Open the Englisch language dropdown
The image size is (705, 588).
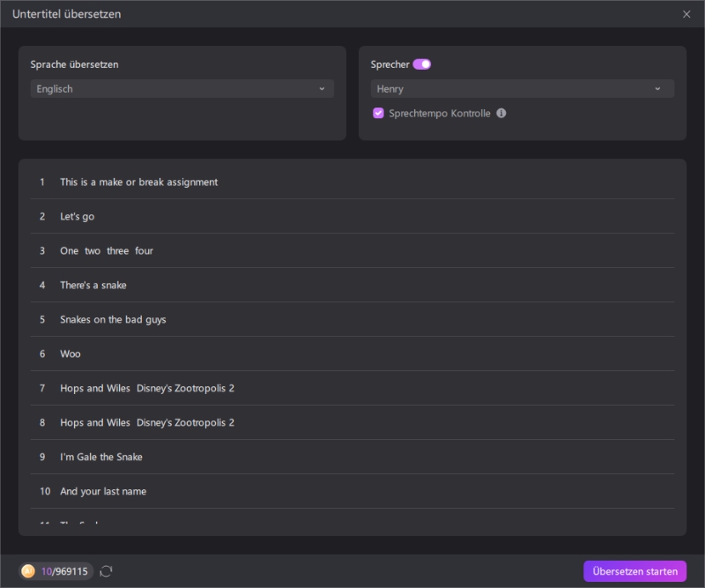[182, 89]
